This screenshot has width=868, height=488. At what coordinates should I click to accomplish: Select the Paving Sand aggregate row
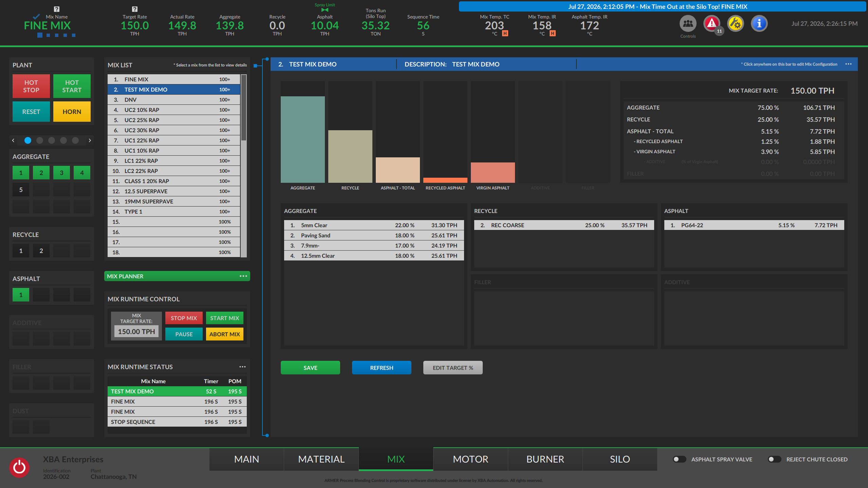click(374, 235)
